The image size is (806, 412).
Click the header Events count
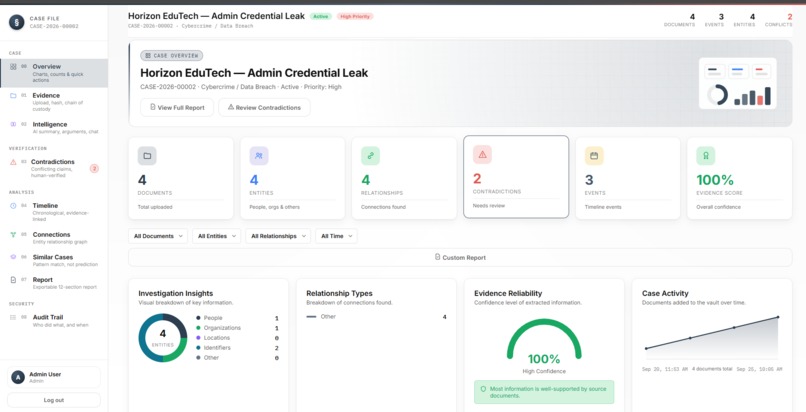(x=715, y=20)
